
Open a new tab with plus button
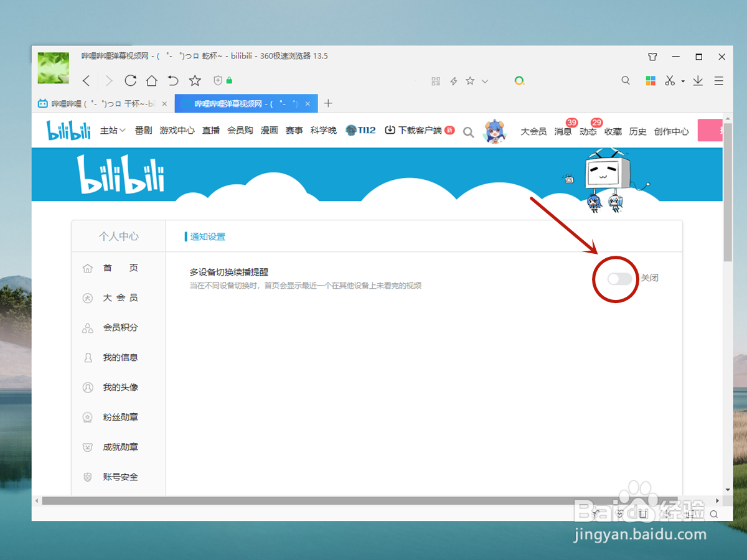329,103
